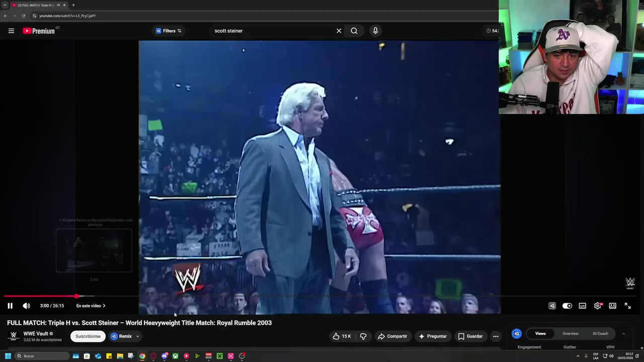Go to YouTube Premium home logo
Image resolution: width=644 pixels, height=362 pixels.
39,31
